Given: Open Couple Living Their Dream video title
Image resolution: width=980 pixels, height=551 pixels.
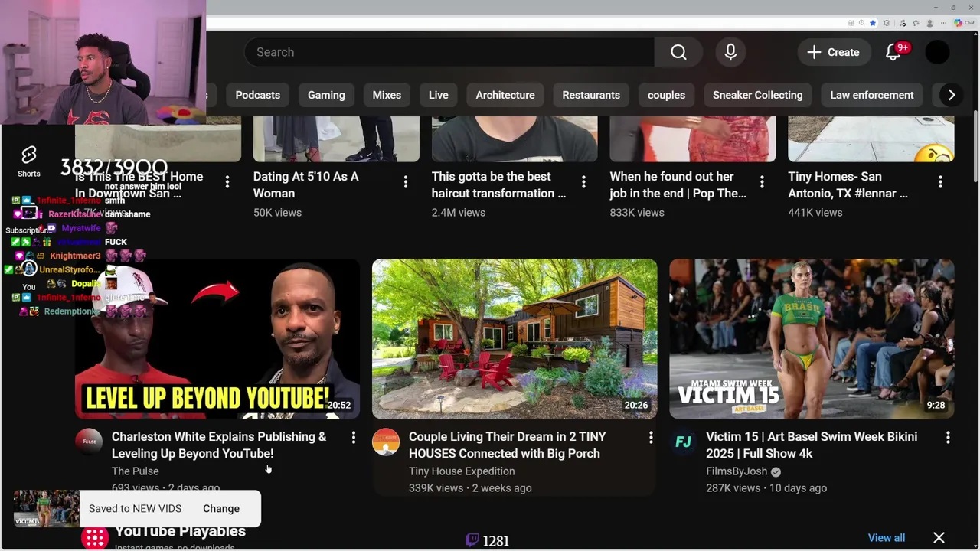Looking at the screenshot, I should pyautogui.click(x=507, y=445).
